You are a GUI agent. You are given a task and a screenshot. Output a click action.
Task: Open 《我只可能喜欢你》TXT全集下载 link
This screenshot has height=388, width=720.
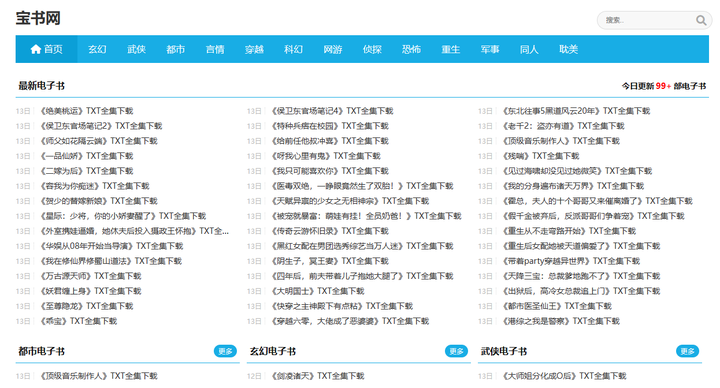330,171
